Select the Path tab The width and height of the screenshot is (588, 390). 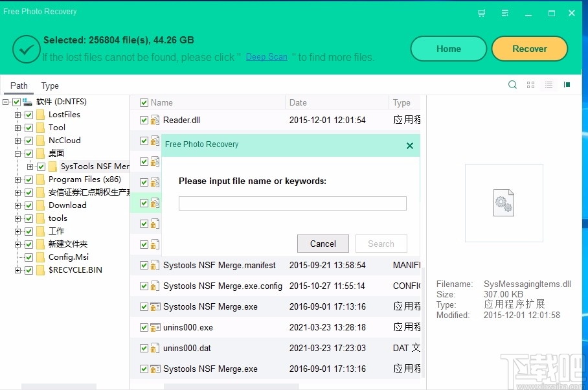[19, 86]
